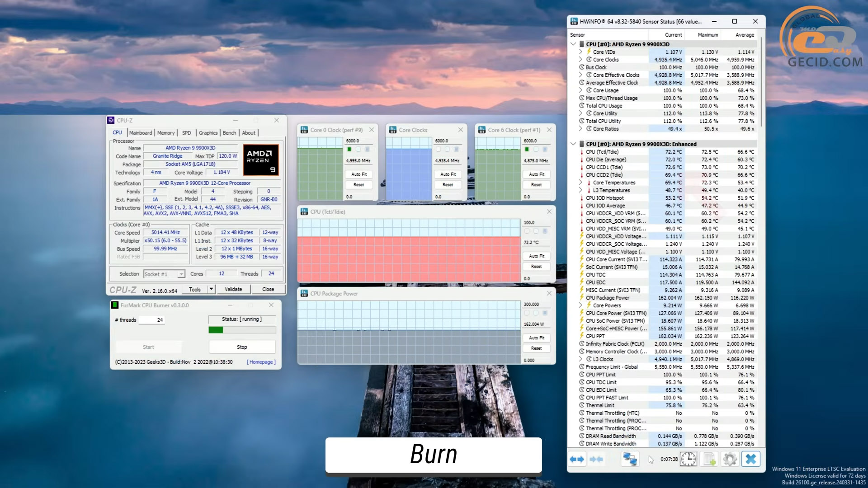Toggle the middle checkbox in the Core Clocks graph
Screen dimensions: 868x488
pos(447,149)
